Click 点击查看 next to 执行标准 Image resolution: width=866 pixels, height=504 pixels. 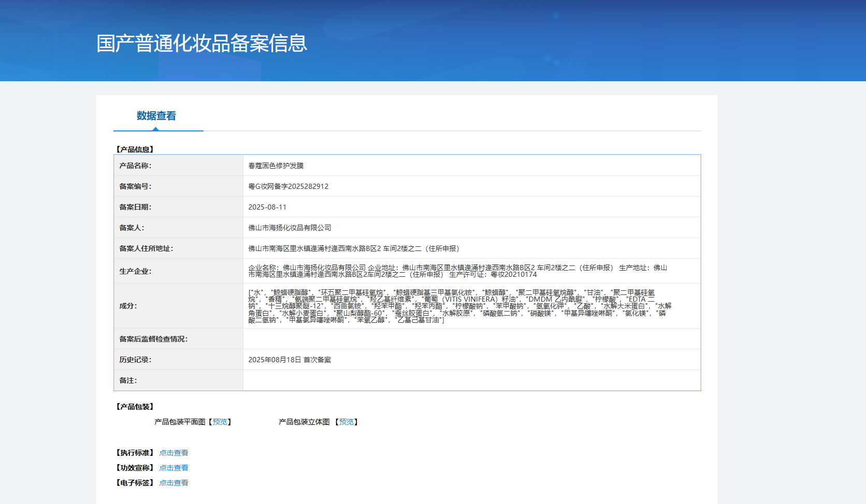(174, 453)
